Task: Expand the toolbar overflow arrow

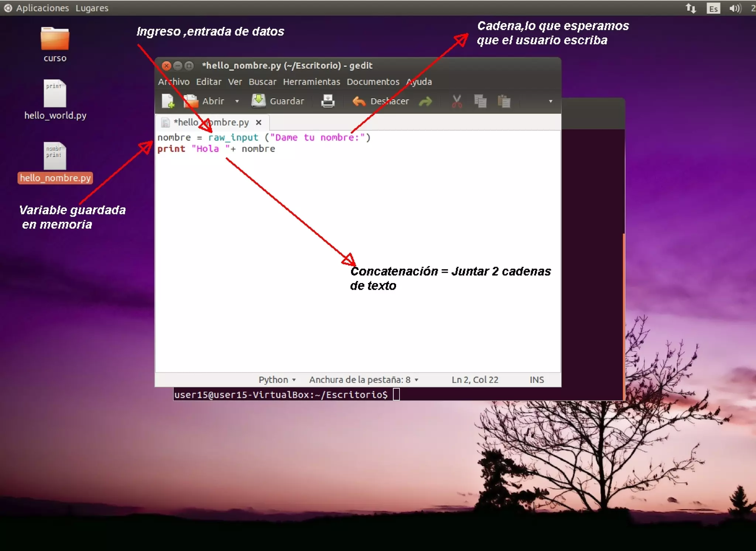Action: (x=550, y=101)
